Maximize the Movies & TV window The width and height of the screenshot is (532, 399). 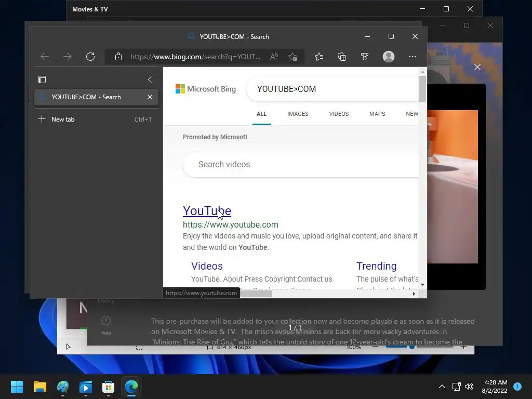(x=446, y=9)
